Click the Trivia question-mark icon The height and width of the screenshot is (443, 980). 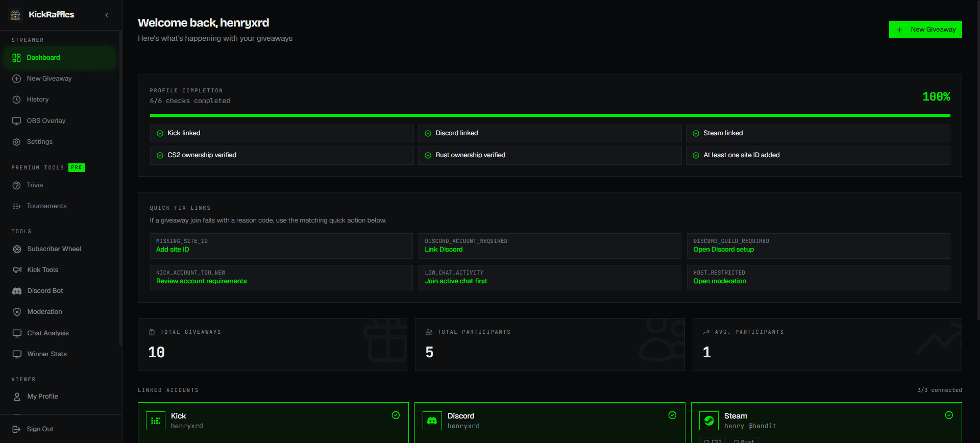(16, 185)
